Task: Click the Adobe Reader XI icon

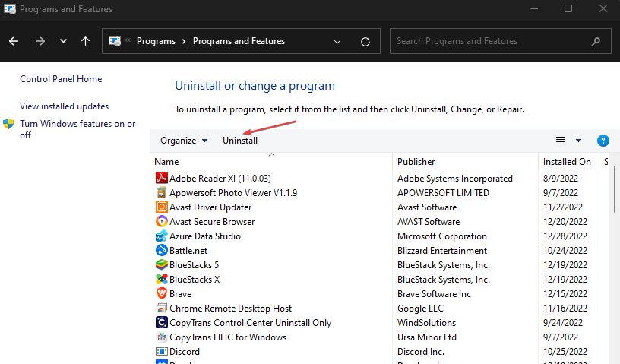Action: pyautogui.click(x=161, y=178)
